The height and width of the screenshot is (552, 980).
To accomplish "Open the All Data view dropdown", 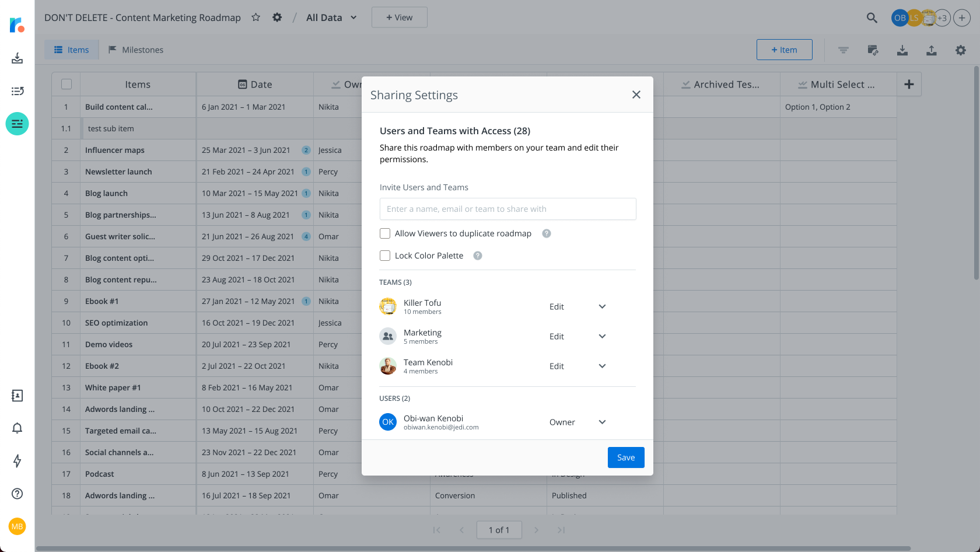I will (x=331, y=18).
